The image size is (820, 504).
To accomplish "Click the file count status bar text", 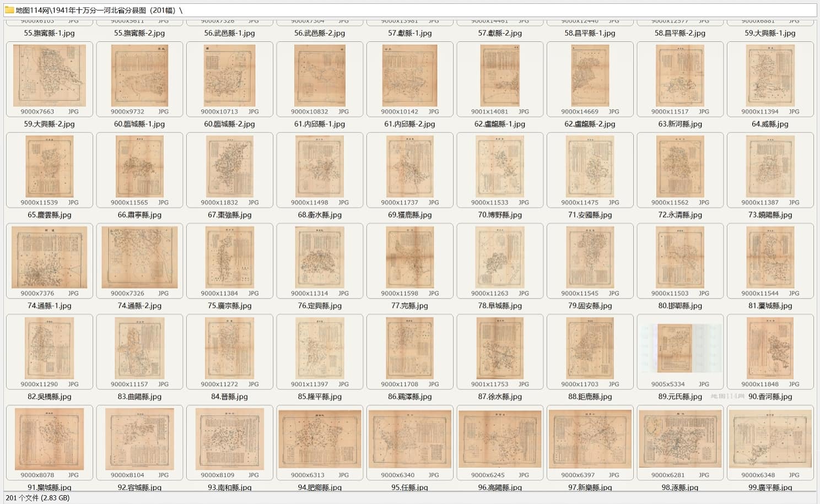I will coord(37,498).
